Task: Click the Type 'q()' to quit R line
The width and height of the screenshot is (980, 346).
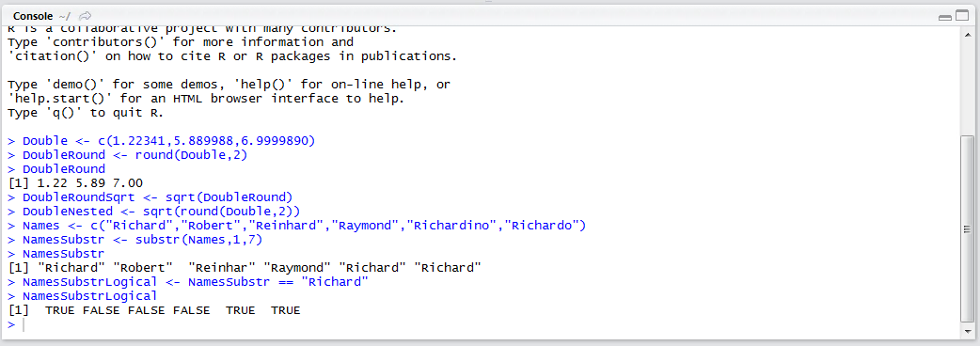Action: pos(85,113)
